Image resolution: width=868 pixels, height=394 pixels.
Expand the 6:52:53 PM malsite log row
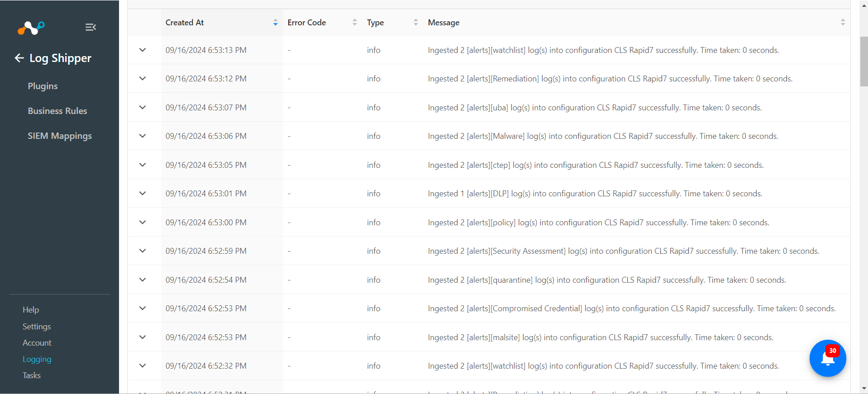(x=143, y=337)
